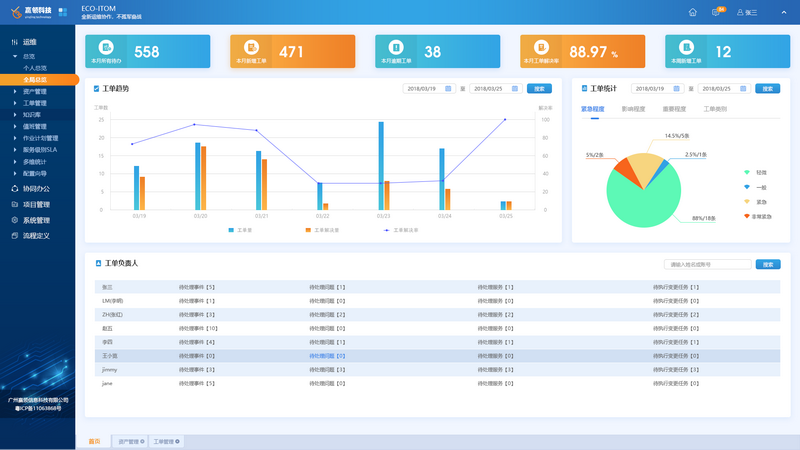The width and height of the screenshot is (800, 450).
Task: Click 工单负责人 panel title icon
Action: (98, 263)
